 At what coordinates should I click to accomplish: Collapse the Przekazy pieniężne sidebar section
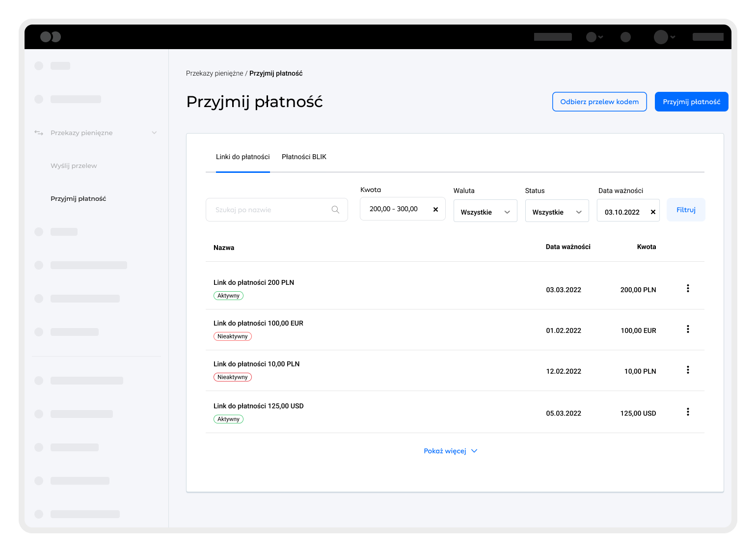coord(154,133)
